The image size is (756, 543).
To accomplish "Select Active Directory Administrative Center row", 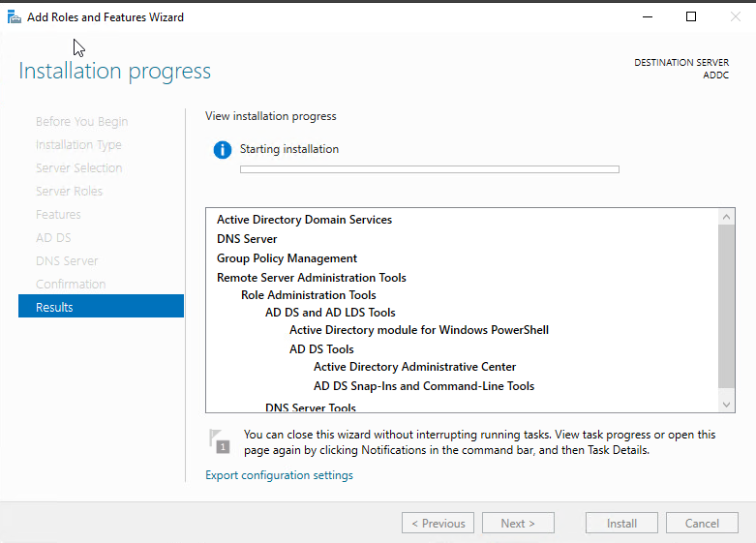I will pyautogui.click(x=414, y=367).
